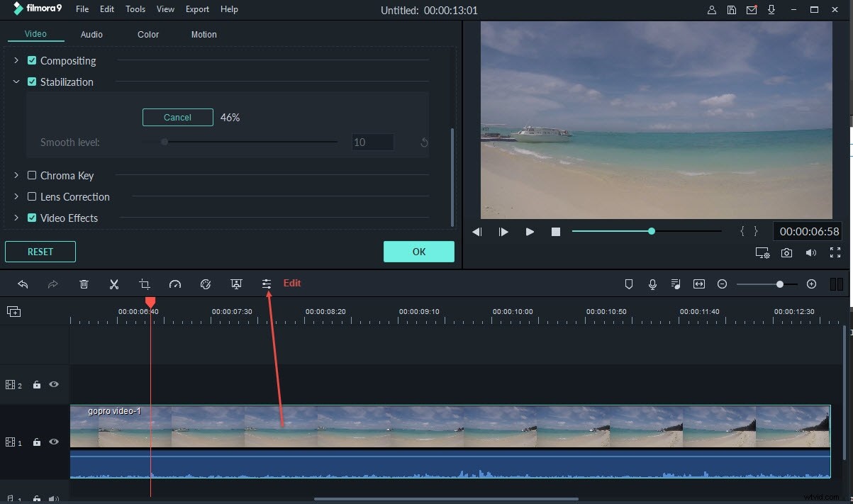Split the clip with the scissors tool
The width and height of the screenshot is (853, 504).
tap(114, 284)
